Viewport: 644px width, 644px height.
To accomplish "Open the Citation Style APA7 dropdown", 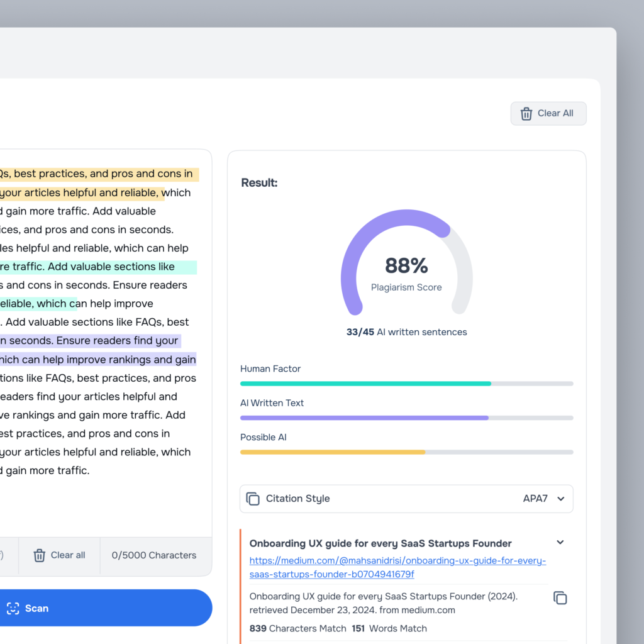I will coord(406,499).
